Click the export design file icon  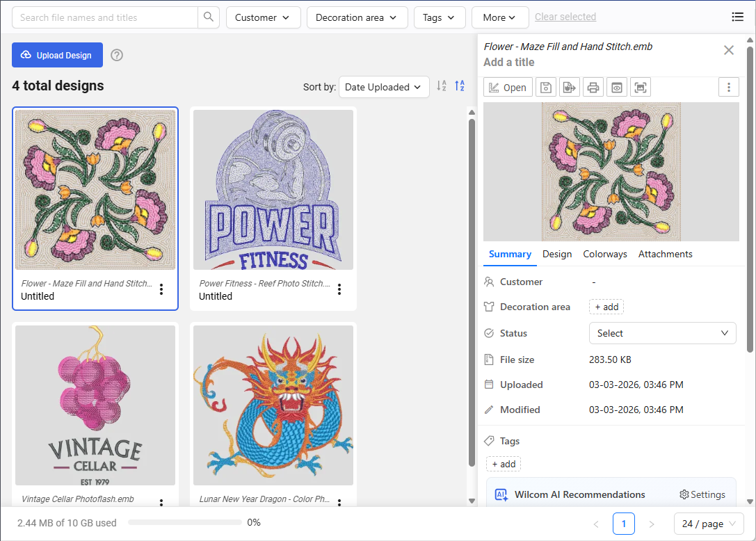570,87
